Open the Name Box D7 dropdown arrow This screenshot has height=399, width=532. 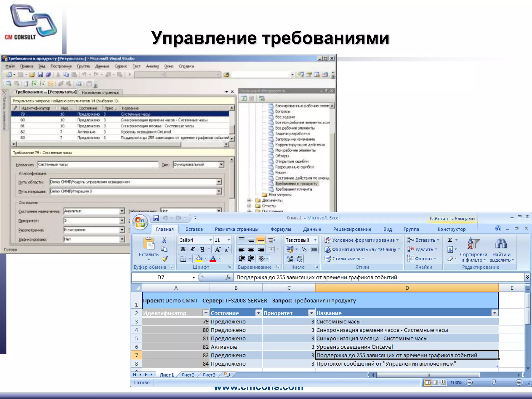pyautogui.click(x=194, y=277)
